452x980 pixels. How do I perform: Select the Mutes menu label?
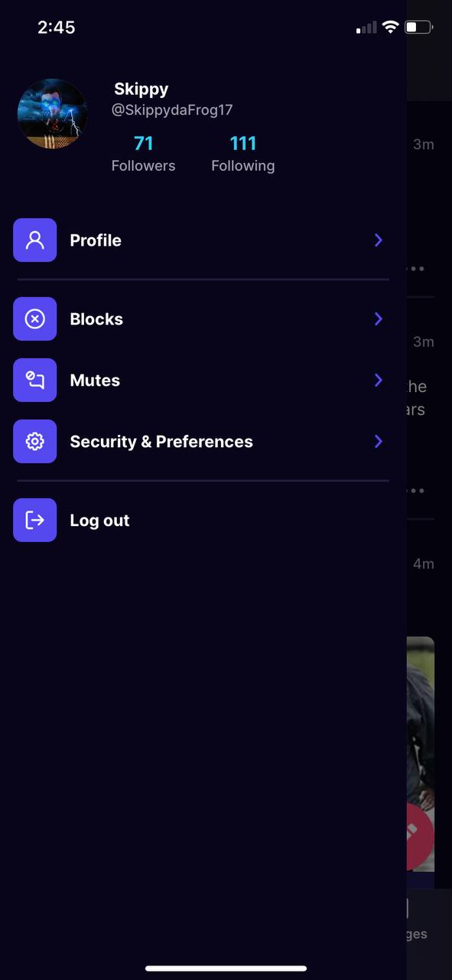95,381
